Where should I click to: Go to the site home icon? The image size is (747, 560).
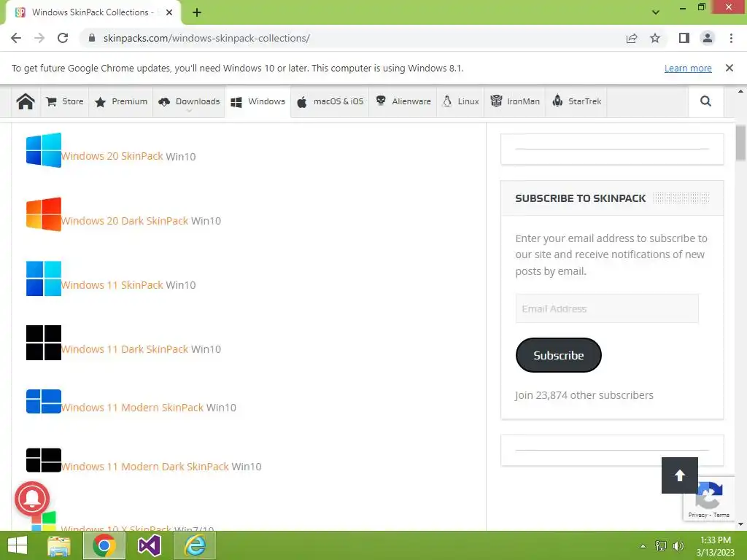[x=26, y=101]
